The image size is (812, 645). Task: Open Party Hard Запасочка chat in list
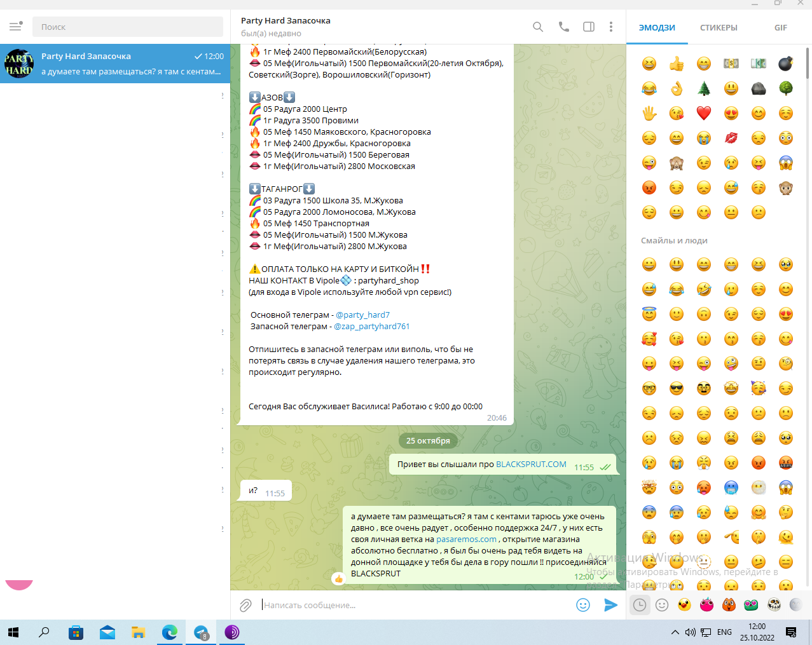115,64
